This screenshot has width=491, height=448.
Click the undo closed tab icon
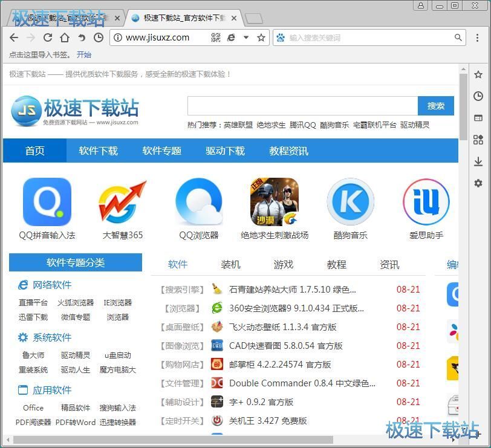coord(82,38)
